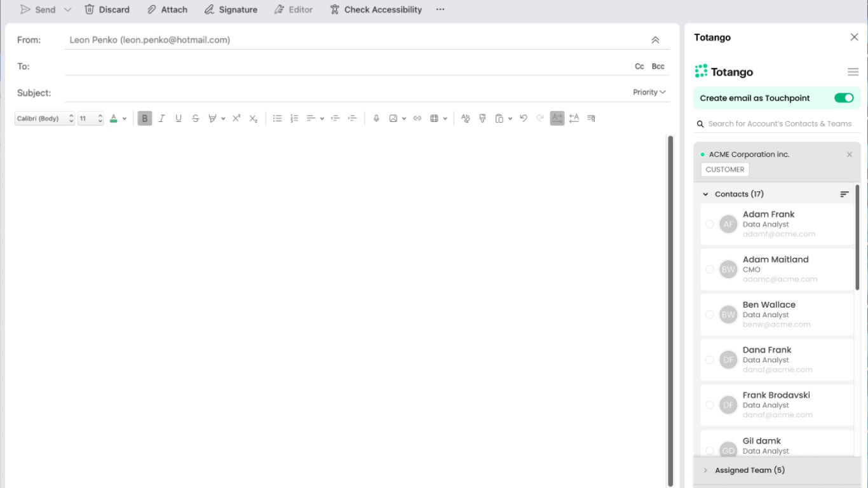This screenshot has width=868, height=488.
Task: Toggle Create email as Touchpoint switch
Action: pyautogui.click(x=844, y=98)
